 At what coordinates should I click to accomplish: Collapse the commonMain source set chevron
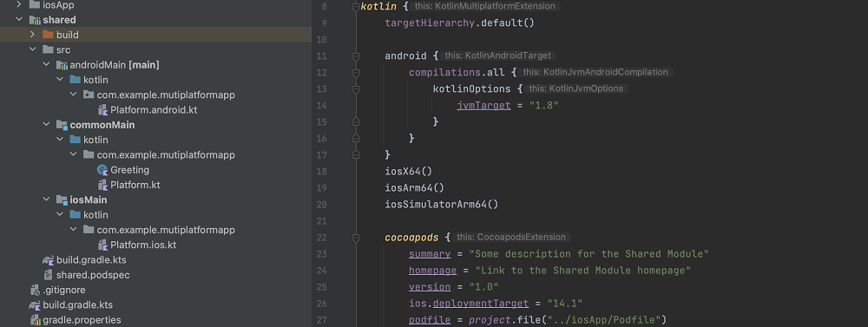click(46, 125)
